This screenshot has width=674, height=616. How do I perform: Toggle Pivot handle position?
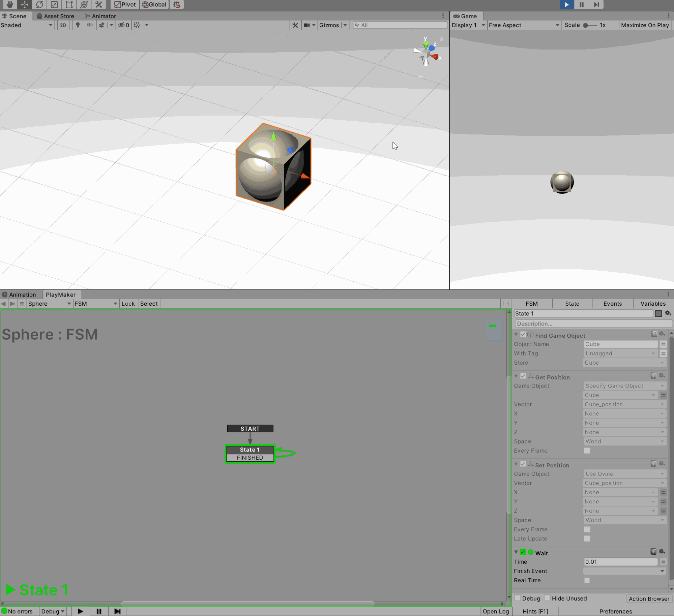(x=125, y=4)
